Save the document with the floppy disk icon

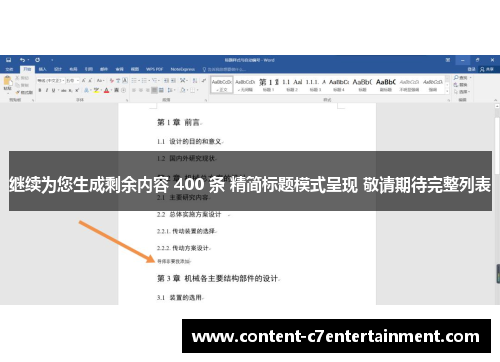coord(9,60)
